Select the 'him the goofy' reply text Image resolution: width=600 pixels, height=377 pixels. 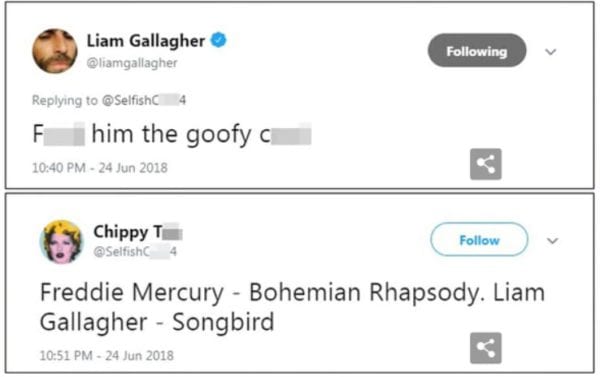(x=171, y=135)
